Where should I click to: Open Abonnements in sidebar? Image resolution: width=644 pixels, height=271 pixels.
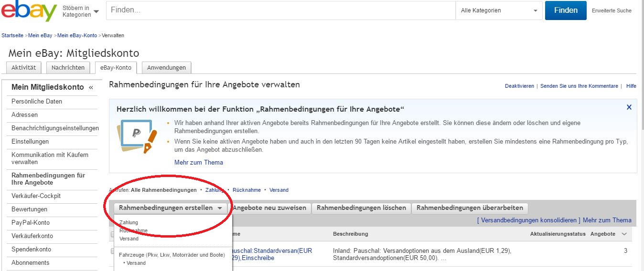(30, 262)
